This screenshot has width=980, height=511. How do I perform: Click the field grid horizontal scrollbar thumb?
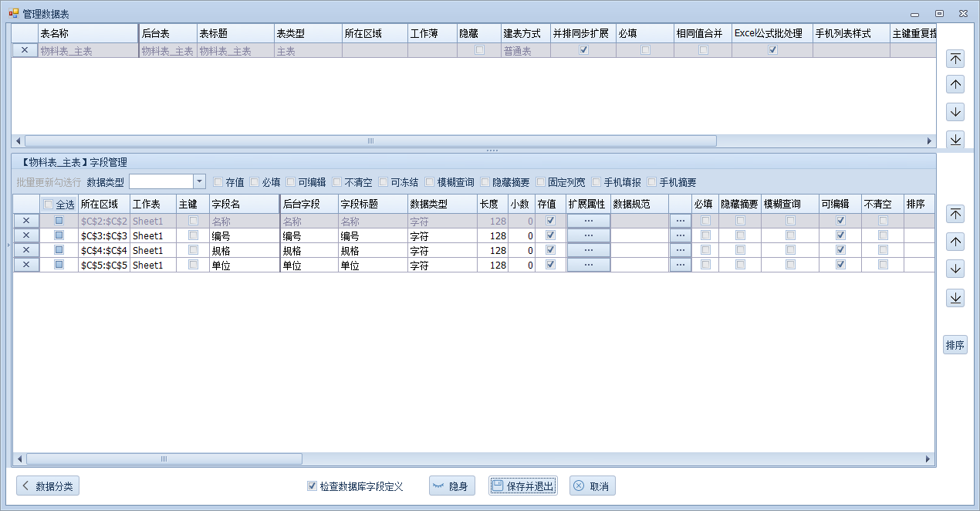164,459
